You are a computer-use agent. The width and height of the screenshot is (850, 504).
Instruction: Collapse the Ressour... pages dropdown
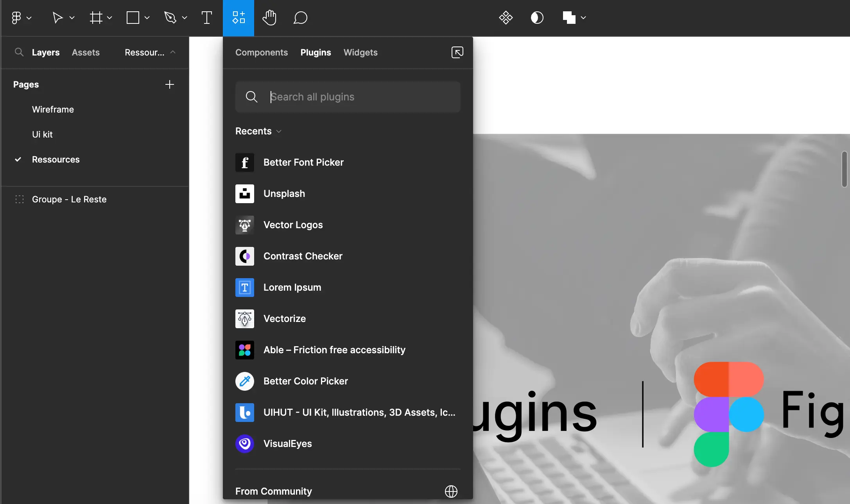[150, 52]
